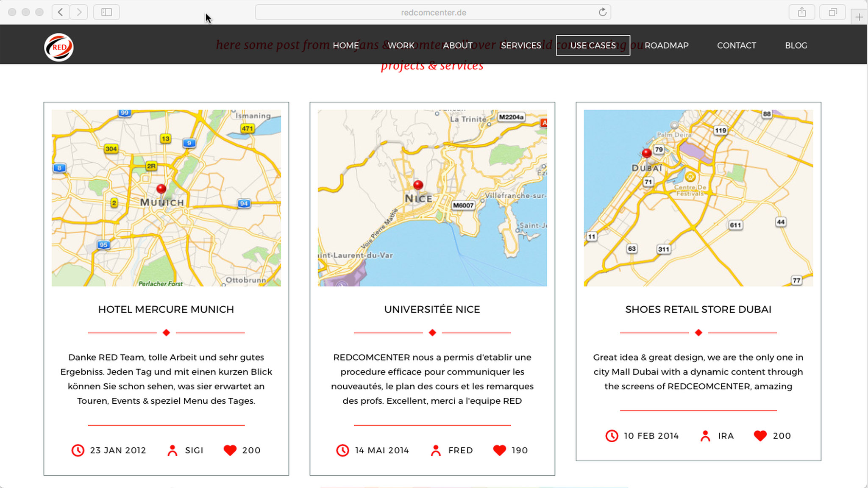Open the CONTACT page
The image size is (868, 488).
pyautogui.click(x=737, y=45)
